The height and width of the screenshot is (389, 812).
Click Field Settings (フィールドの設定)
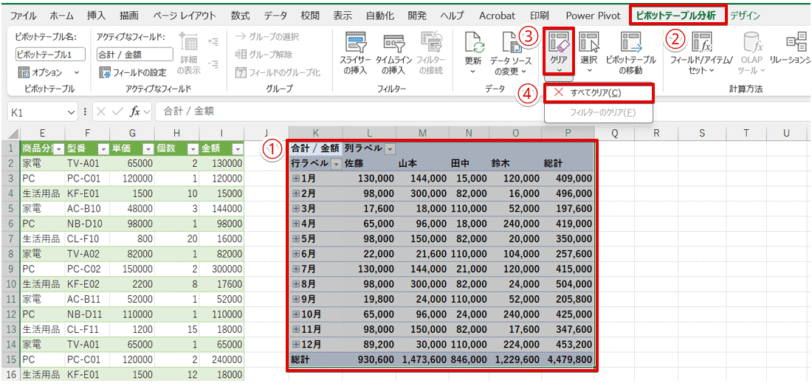[133, 73]
